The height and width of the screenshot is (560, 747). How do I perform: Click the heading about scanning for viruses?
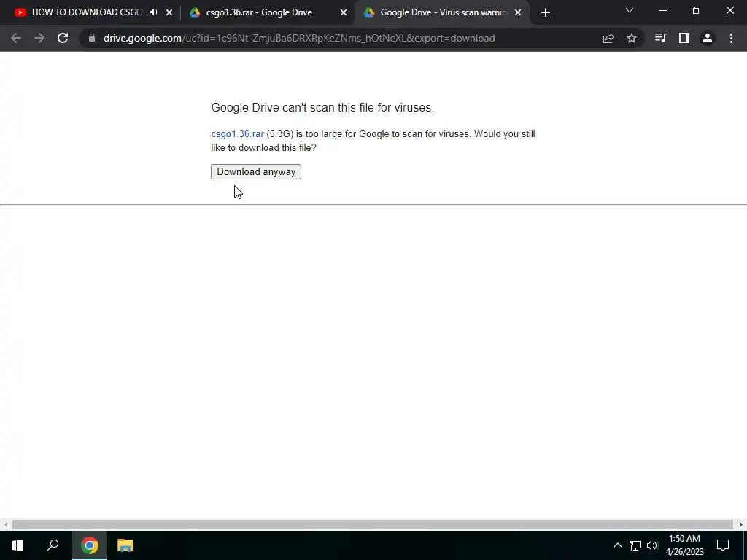(322, 108)
